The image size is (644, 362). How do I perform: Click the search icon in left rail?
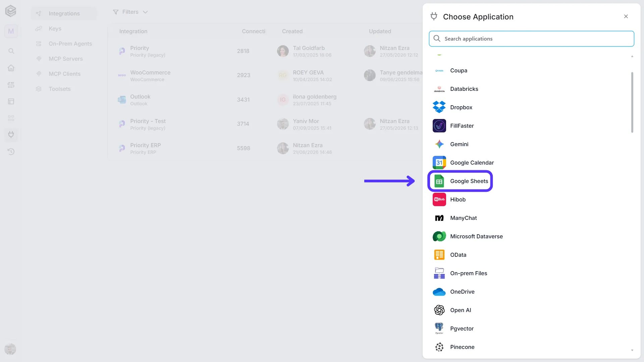click(x=11, y=51)
